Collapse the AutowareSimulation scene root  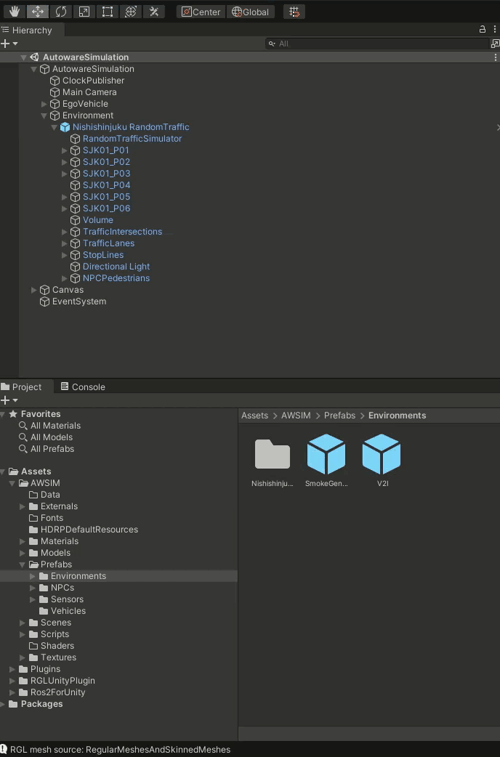[x=23, y=57]
